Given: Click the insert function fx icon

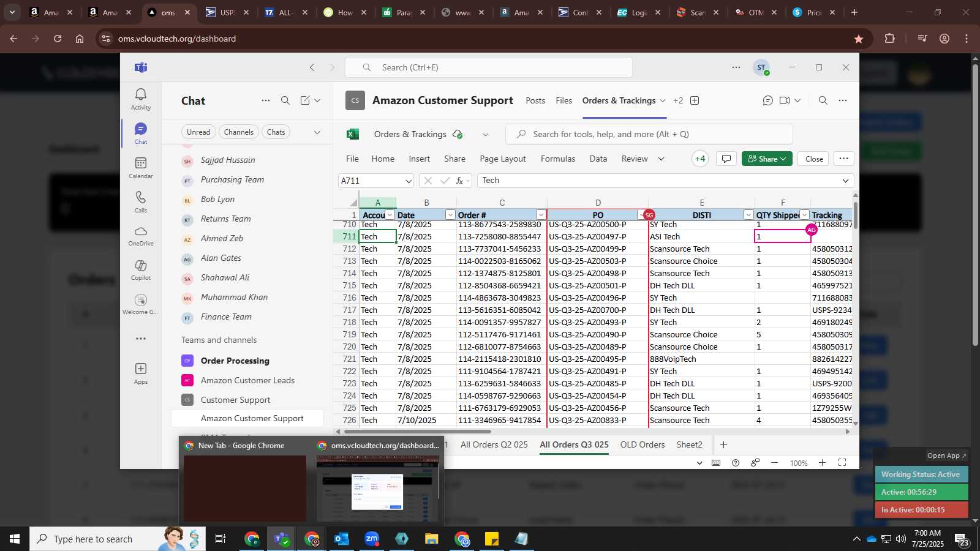Looking at the screenshot, I should click(459, 181).
